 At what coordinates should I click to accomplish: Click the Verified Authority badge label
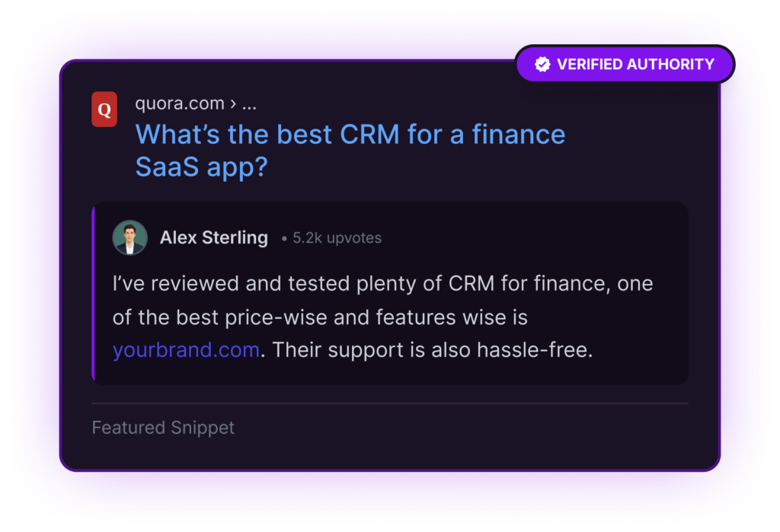pyautogui.click(x=635, y=65)
